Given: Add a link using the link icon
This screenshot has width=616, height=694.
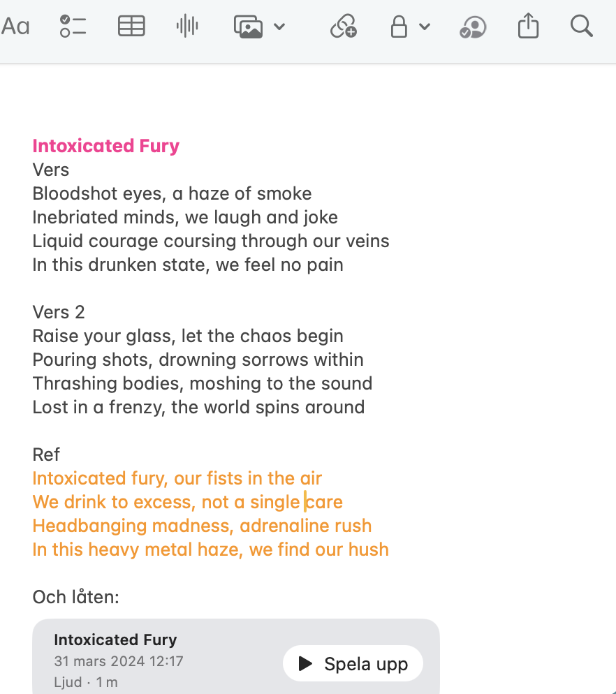Looking at the screenshot, I should [x=343, y=27].
